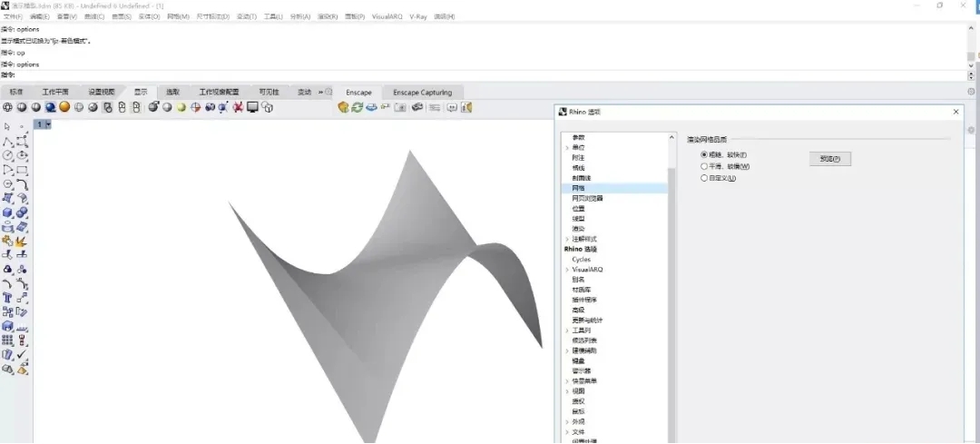Select the '粗糙、较快' radio option

tap(704, 154)
